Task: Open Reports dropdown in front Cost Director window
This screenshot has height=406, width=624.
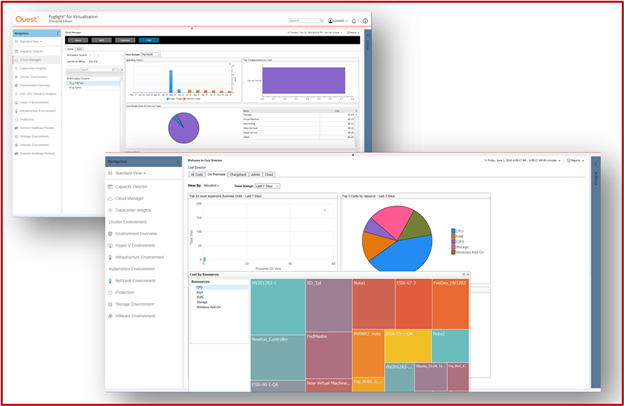Action: coord(575,160)
